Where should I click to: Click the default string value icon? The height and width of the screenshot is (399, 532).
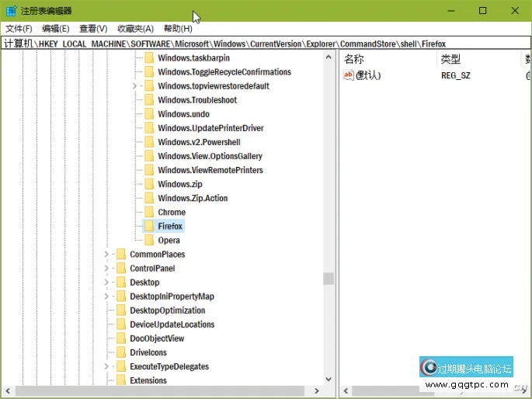click(x=349, y=75)
